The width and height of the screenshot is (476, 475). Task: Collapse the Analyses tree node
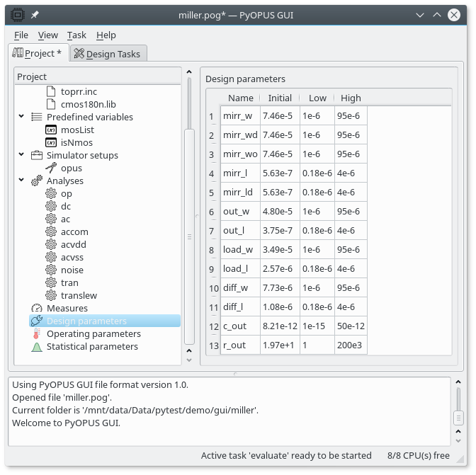(x=22, y=181)
